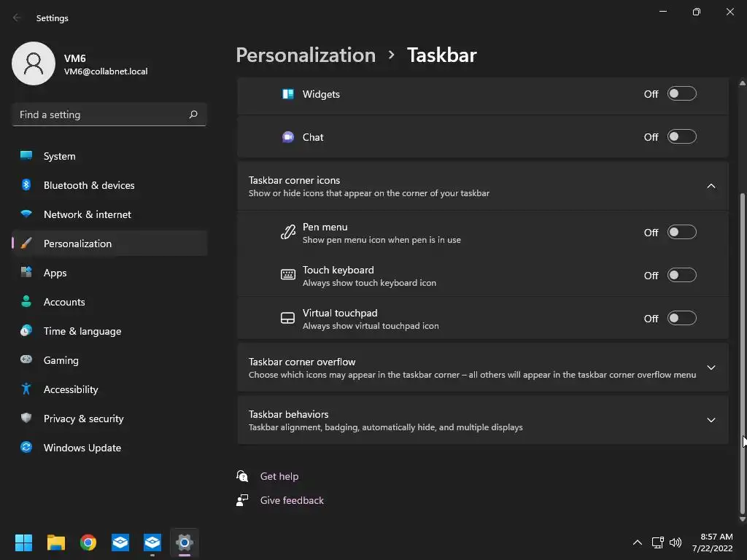Expand Taskbar corner overflow section

(x=483, y=367)
